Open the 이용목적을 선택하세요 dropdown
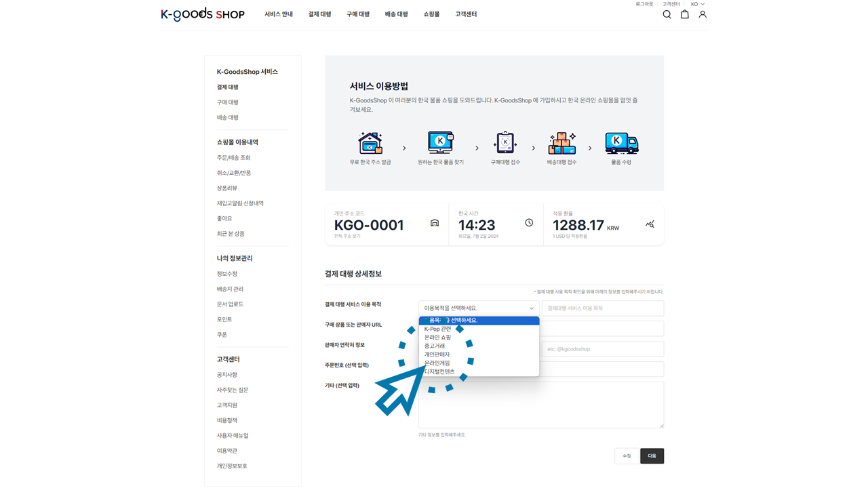 coord(478,308)
